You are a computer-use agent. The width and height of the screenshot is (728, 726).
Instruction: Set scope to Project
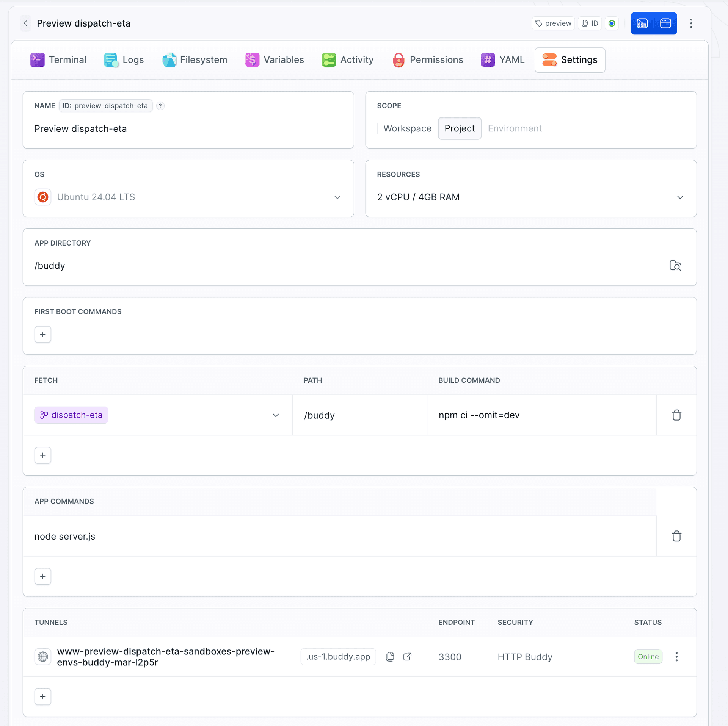pos(460,128)
